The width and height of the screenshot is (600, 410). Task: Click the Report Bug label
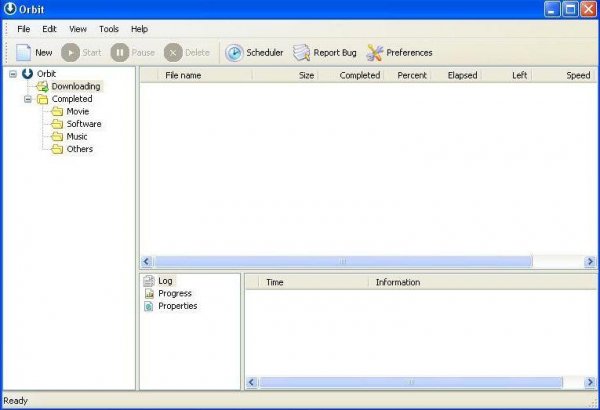pos(335,53)
